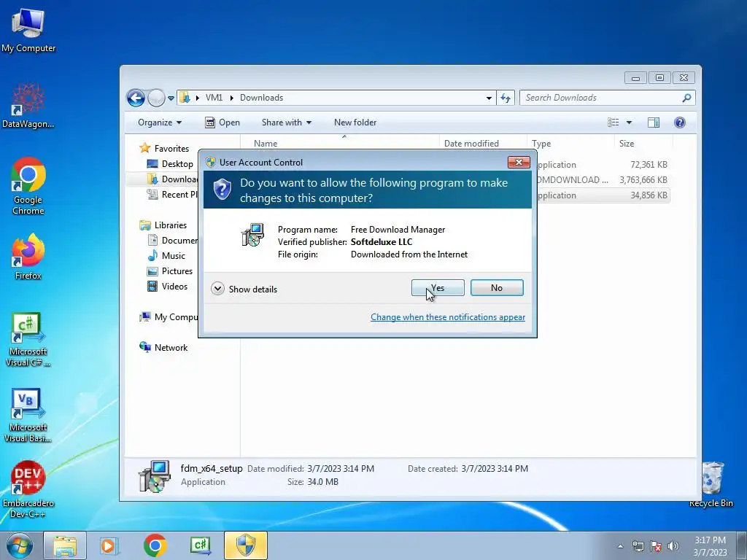This screenshot has width=747, height=560.
Task: Open DataWagon desktop shortcut
Action: (x=28, y=106)
